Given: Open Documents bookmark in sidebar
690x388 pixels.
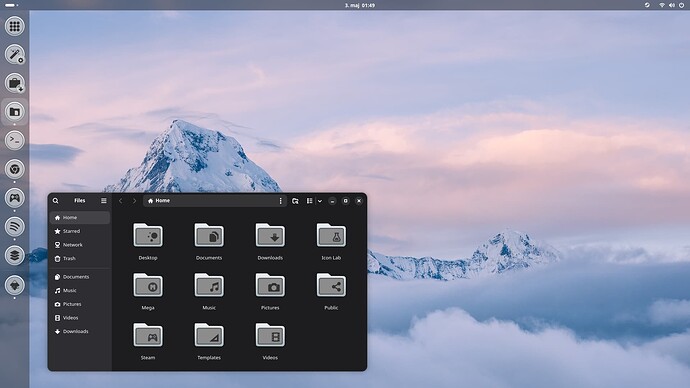Looking at the screenshot, I should (80, 277).
